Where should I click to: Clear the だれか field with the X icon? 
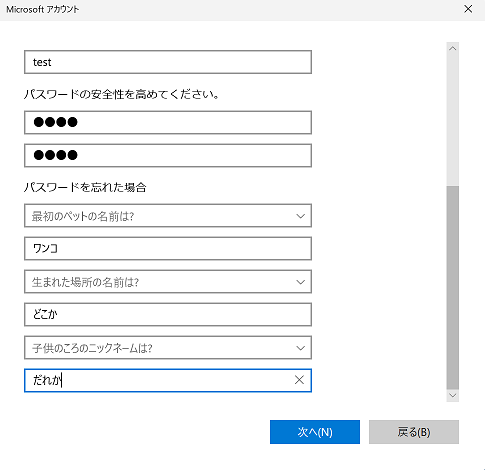pos(299,380)
